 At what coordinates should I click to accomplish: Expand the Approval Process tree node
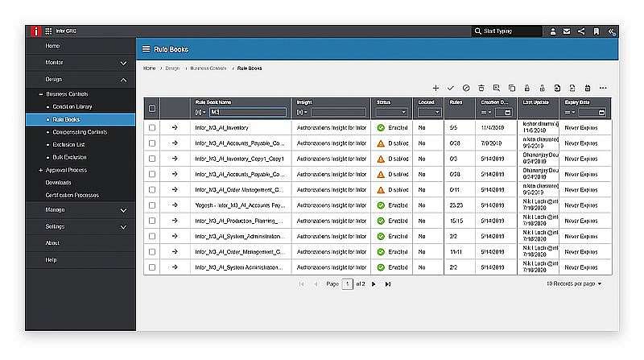pyautogui.click(x=41, y=170)
